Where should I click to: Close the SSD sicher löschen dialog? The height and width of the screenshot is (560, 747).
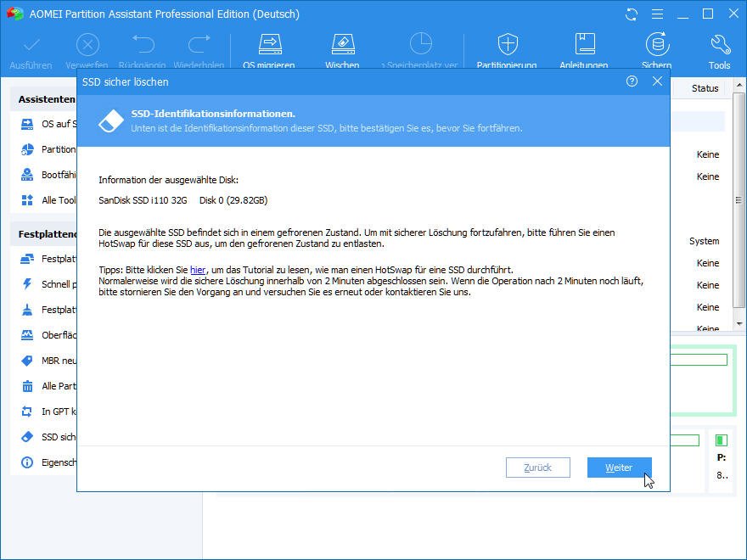click(657, 81)
